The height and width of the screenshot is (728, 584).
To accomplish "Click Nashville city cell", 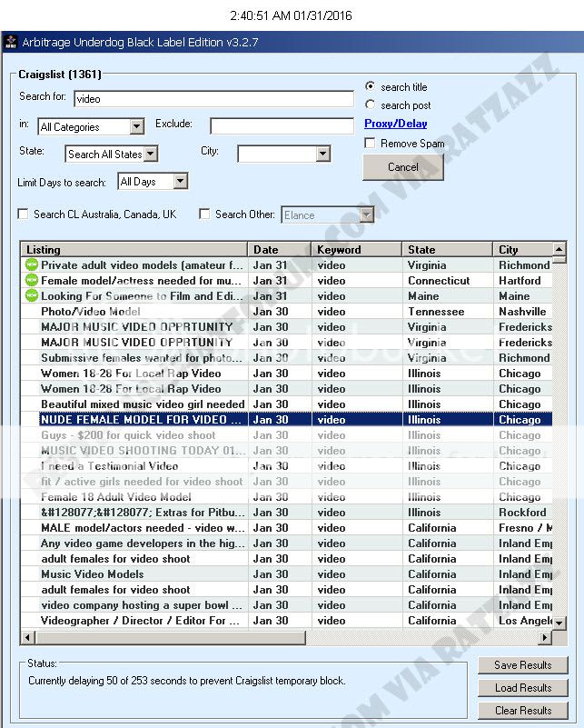I will [x=522, y=312].
